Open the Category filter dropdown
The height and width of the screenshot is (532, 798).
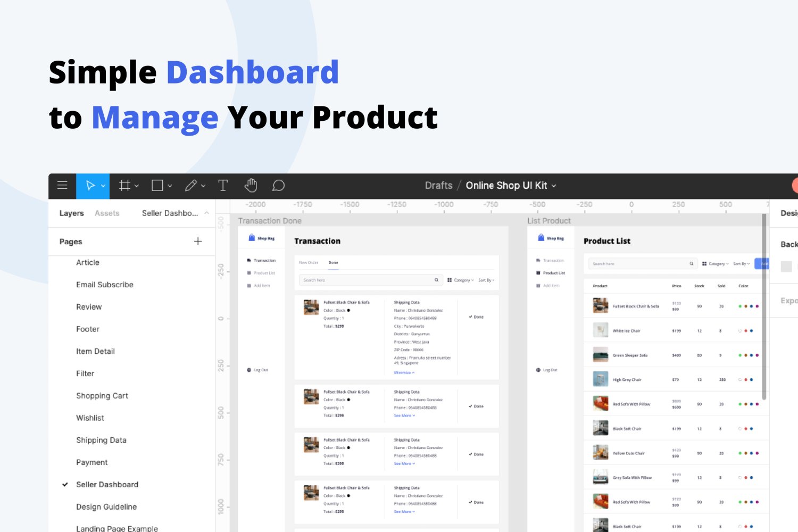coord(716,263)
